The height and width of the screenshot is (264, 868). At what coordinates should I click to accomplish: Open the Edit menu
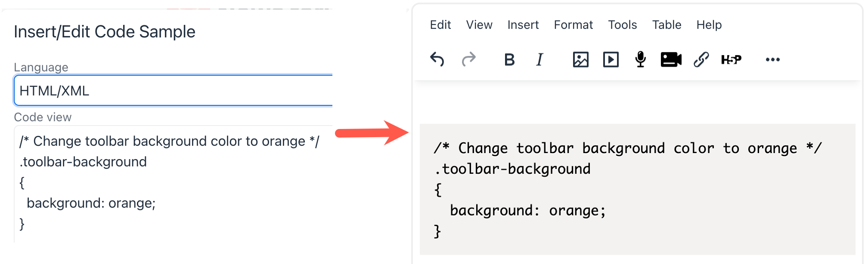tap(440, 25)
